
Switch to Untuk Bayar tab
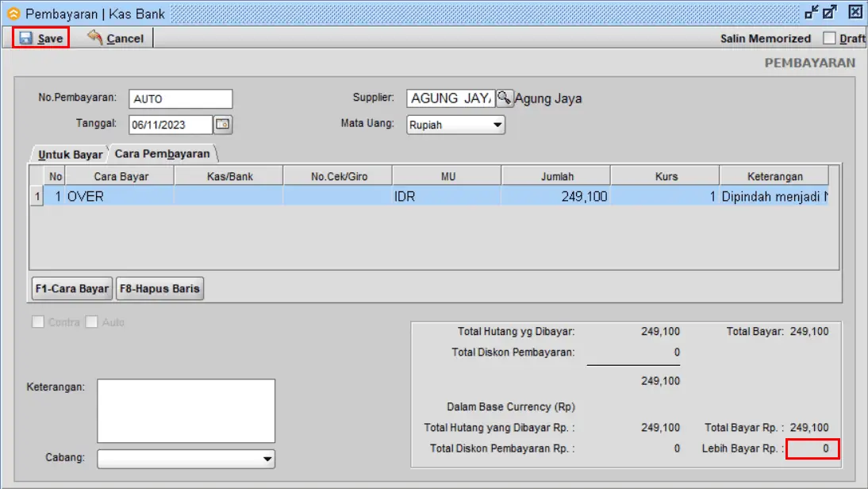[x=71, y=155]
